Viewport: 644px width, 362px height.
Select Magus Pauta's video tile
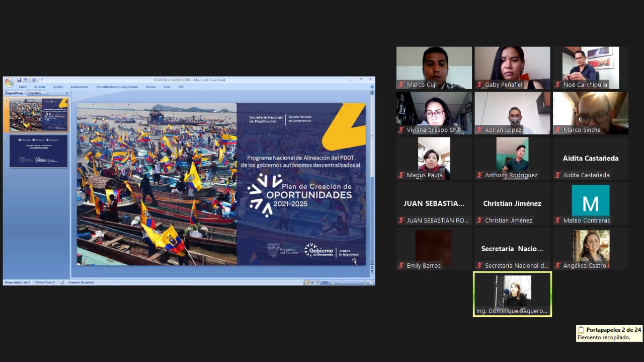(x=434, y=159)
